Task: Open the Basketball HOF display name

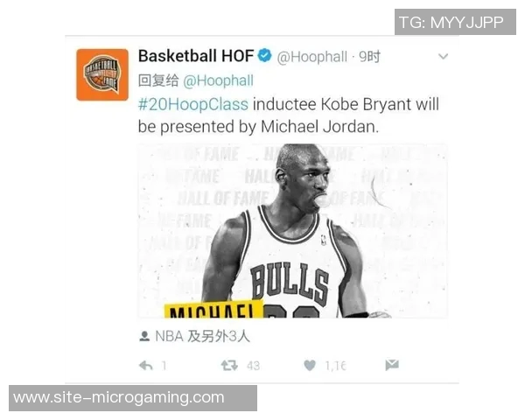Action: click(x=196, y=56)
